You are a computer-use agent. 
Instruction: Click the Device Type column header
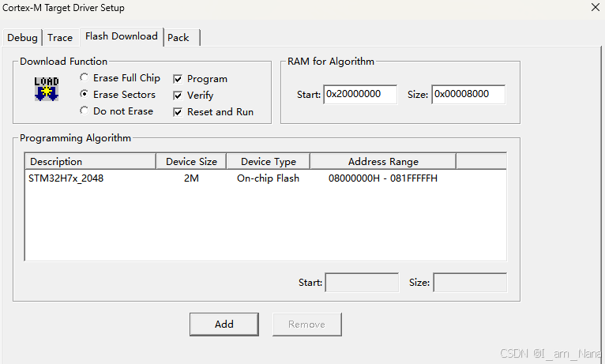coord(269,162)
